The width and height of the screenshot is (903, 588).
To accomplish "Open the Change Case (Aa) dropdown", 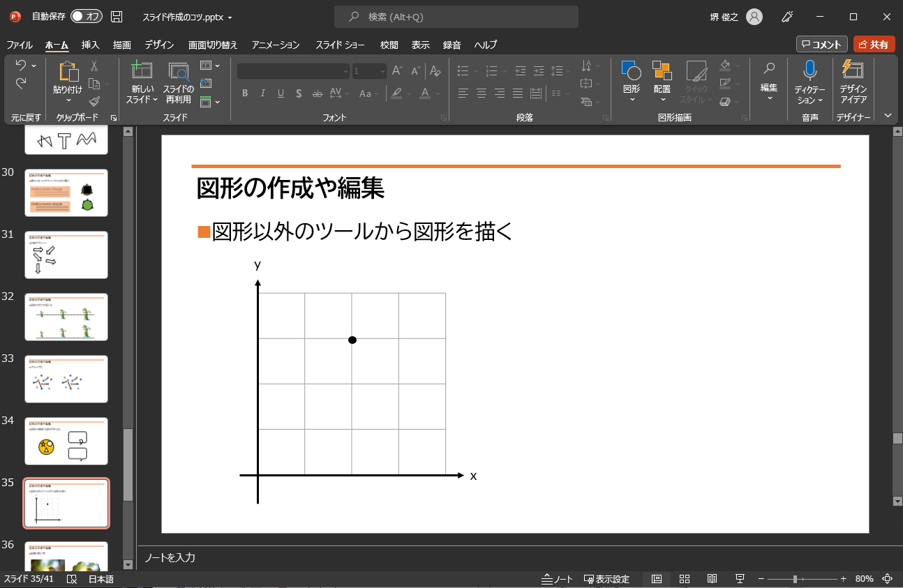I will tap(368, 93).
